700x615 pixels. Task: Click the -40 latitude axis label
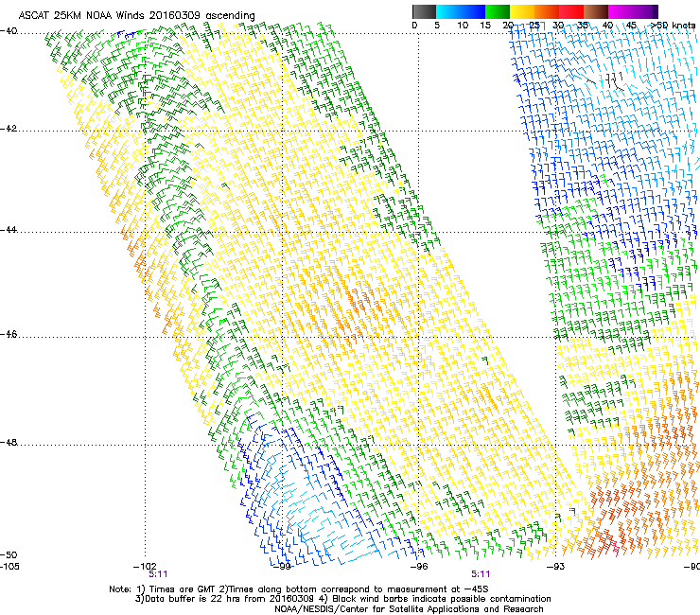(x=9, y=31)
